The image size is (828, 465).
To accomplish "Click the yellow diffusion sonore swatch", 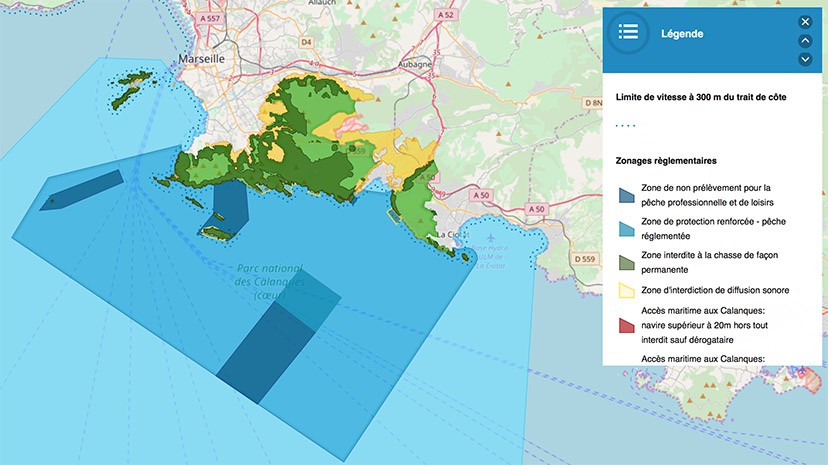I will (x=625, y=291).
